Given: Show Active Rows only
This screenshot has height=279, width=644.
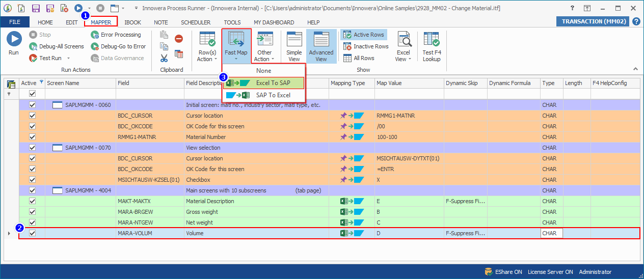Looking at the screenshot, I should pos(364,35).
